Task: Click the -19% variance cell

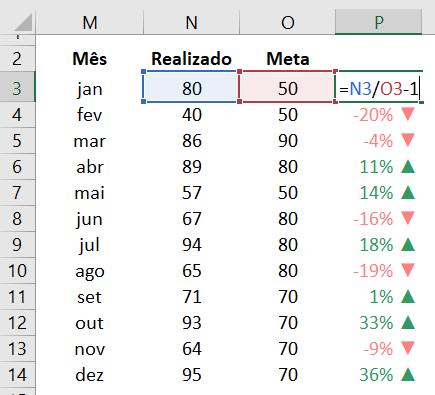Action: (379, 271)
